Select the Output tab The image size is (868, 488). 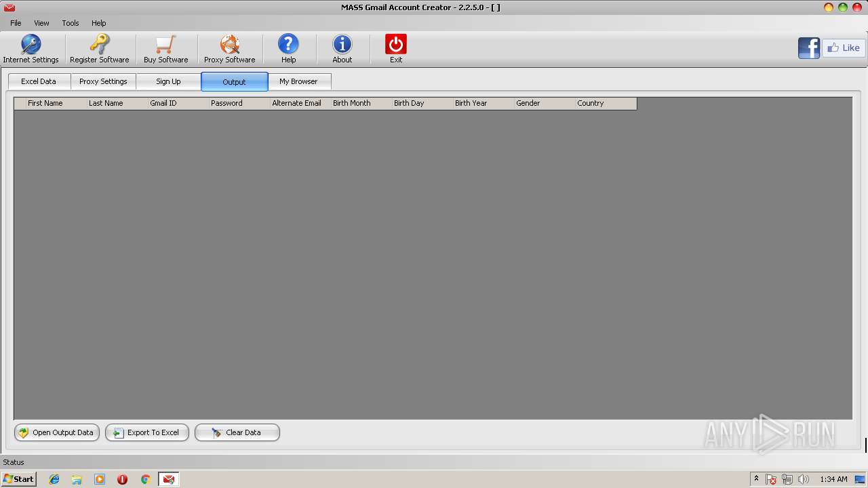235,81
